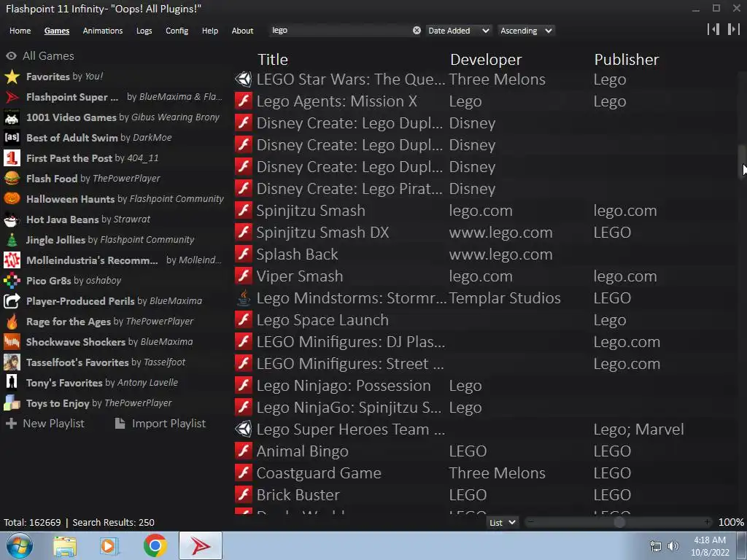Open the Config page
747x560 pixels.
pos(177,31)
